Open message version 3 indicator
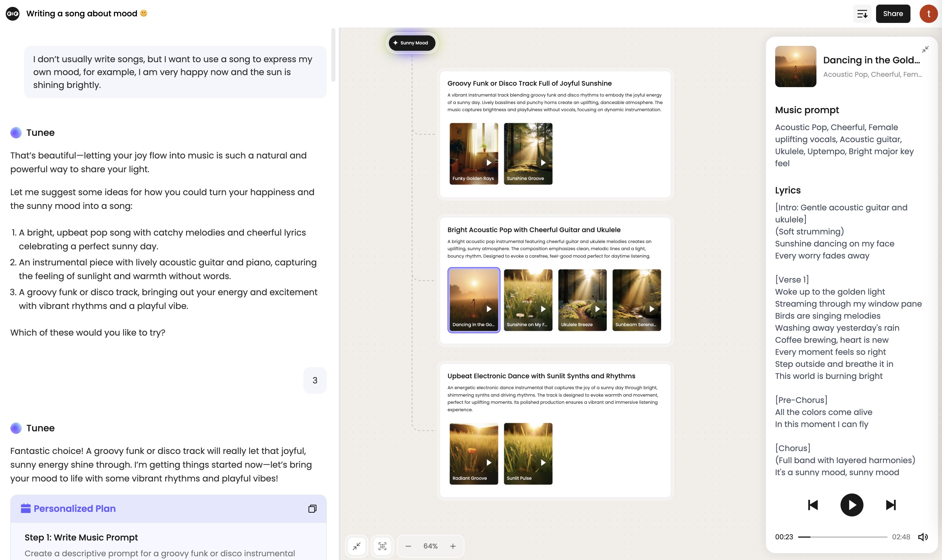This screenshot has height=560, width=942. point(315,380)
